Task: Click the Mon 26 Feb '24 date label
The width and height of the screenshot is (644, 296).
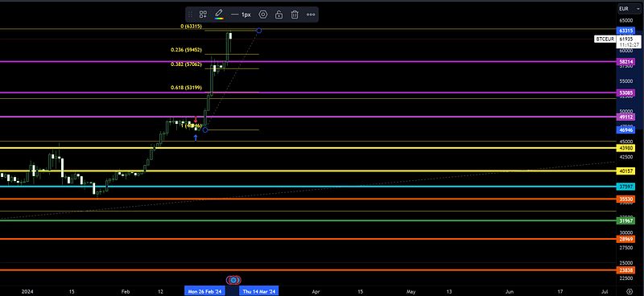Action: (205, 291)
